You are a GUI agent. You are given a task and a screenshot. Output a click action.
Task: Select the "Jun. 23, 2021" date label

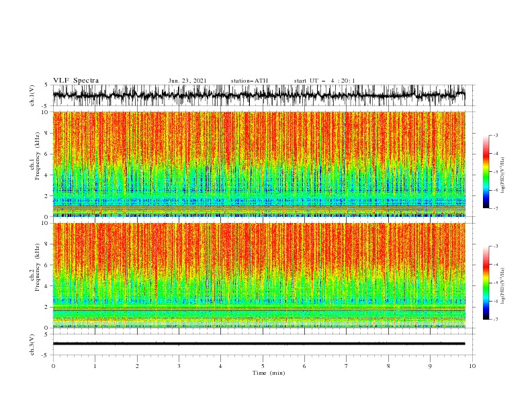click(187, 81)
